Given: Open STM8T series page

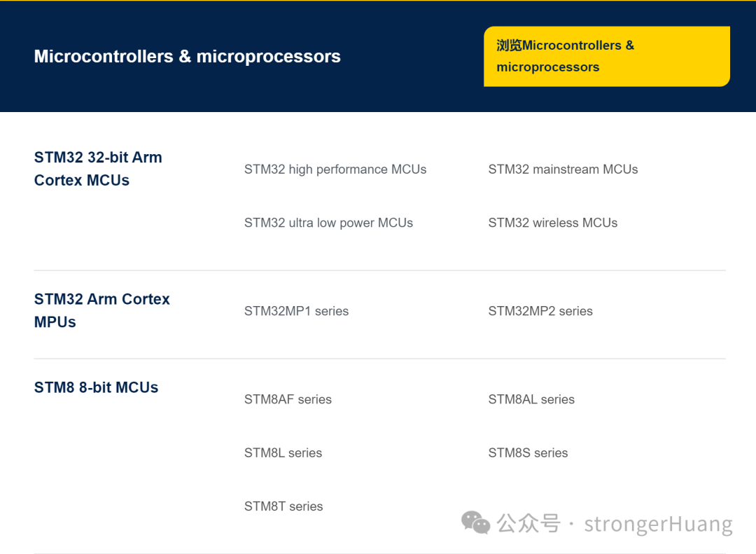Looking at the screenshot, I should pos(283,506).
